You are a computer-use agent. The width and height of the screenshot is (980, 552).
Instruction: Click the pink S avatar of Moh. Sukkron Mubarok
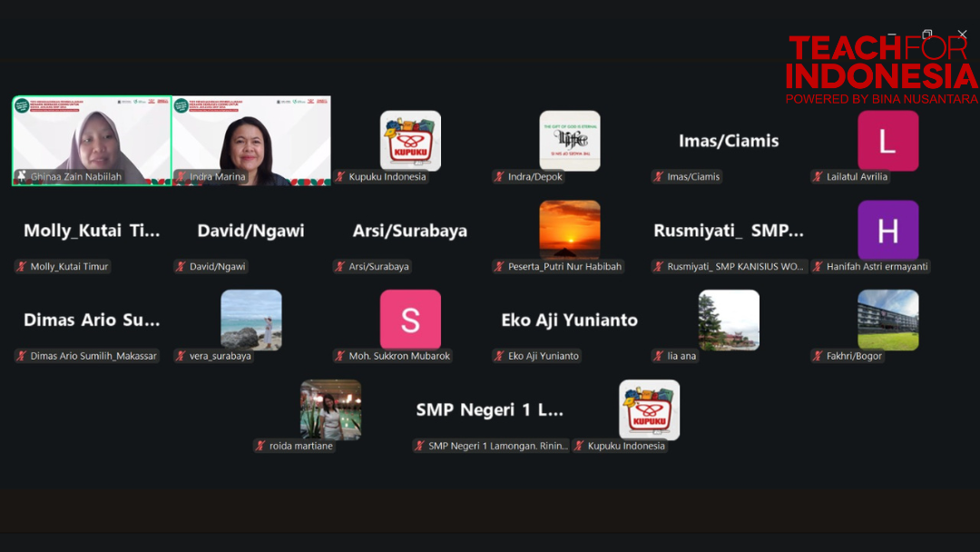[x=410, y=320]
